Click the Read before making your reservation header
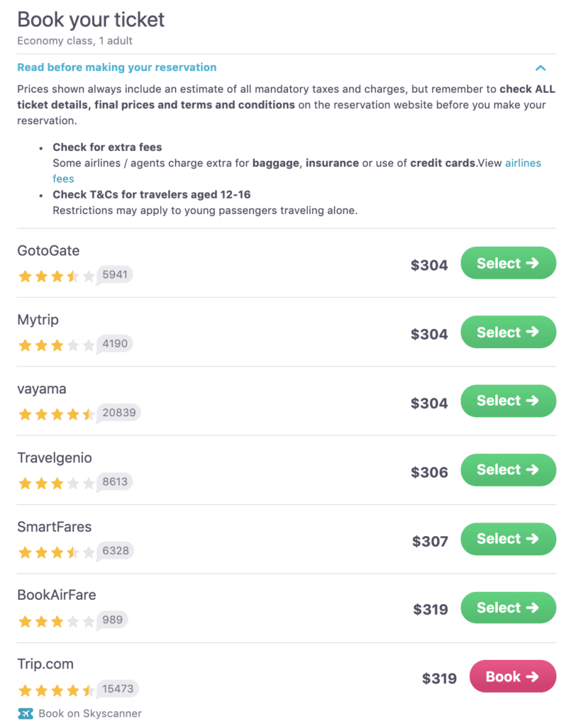 tap(116, 67)
